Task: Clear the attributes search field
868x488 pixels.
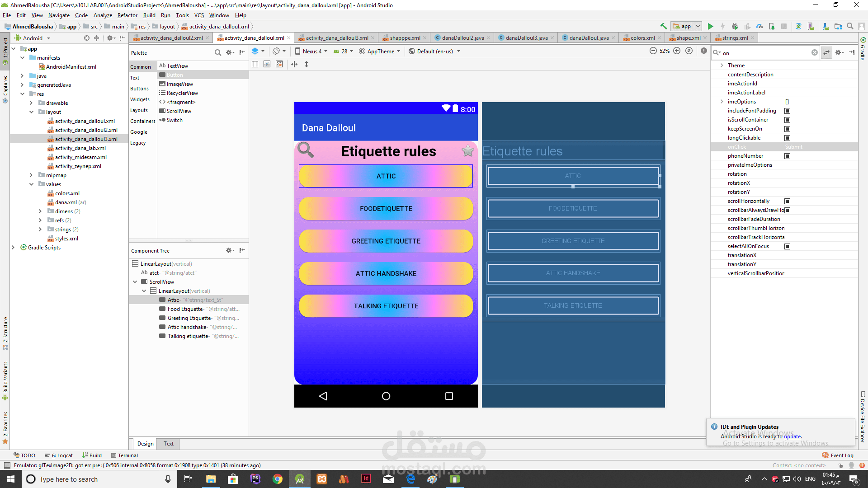Action: 815,53
